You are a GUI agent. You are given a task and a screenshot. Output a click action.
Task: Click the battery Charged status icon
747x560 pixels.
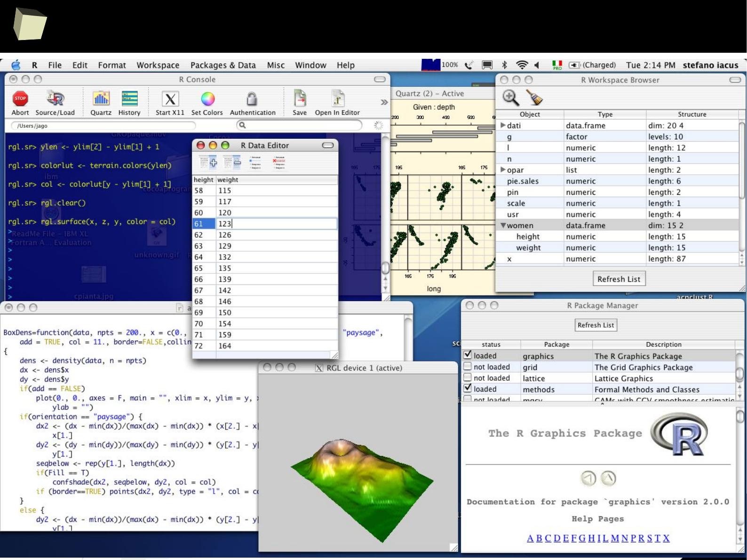tap(593, 65)
